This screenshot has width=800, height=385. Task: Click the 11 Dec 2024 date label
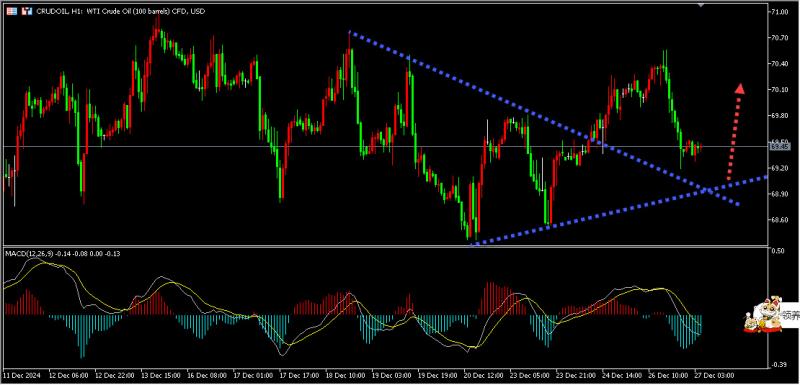(x=22, y=375)
